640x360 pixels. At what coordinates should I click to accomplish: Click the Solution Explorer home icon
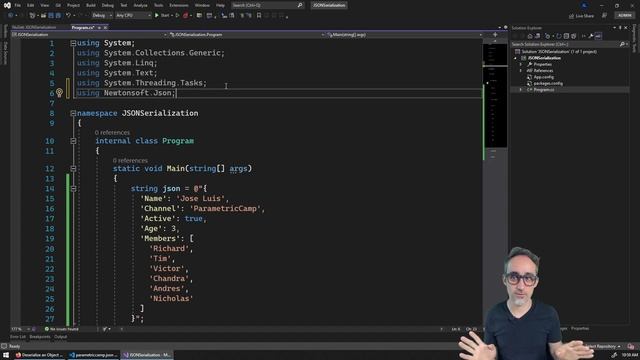530,36
